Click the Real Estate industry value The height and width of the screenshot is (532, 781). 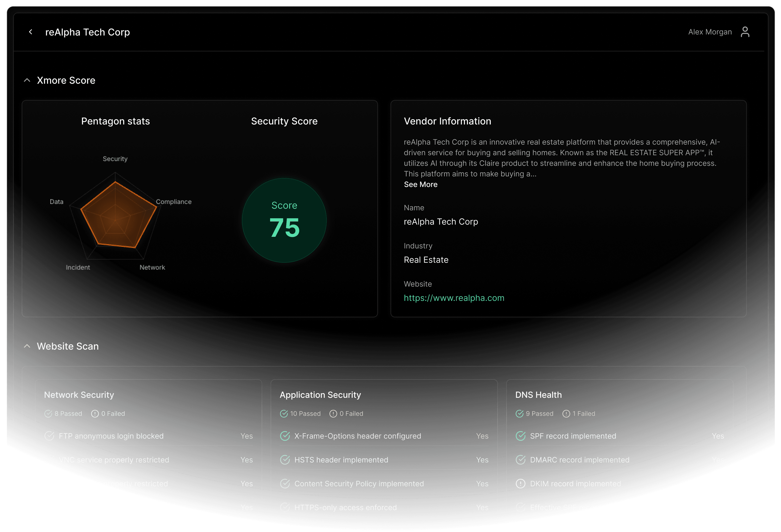click(426, 260)
